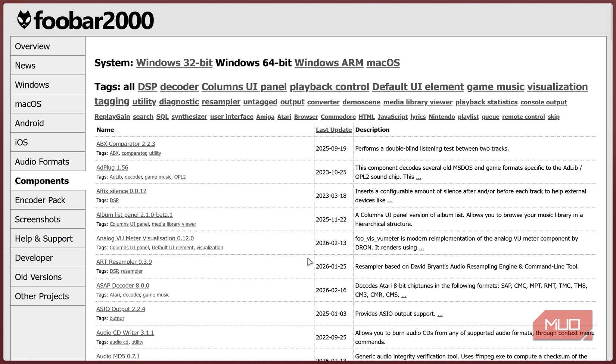Sort components by Last Update

(x=333, y=129)
